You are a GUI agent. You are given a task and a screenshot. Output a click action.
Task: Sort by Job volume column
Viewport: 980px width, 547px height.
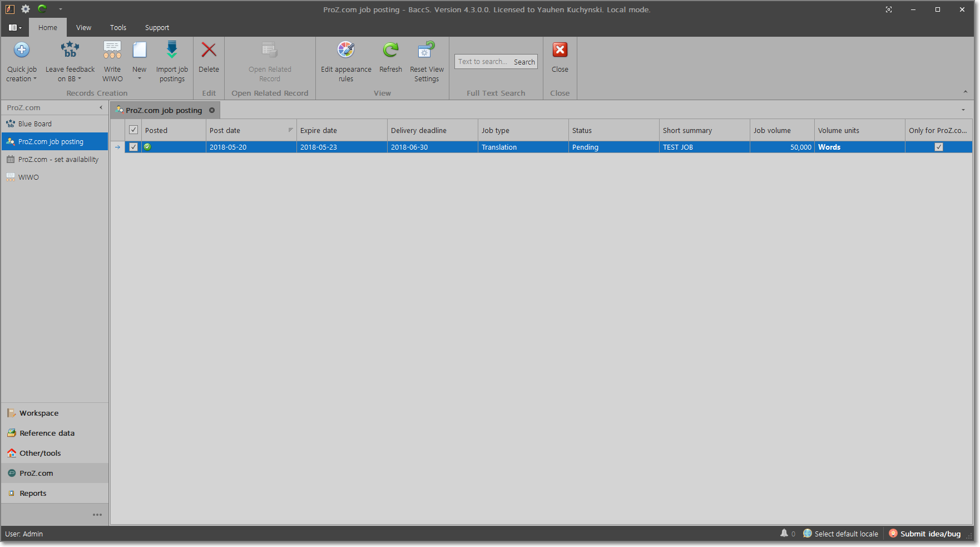click(x=782, y=130)
